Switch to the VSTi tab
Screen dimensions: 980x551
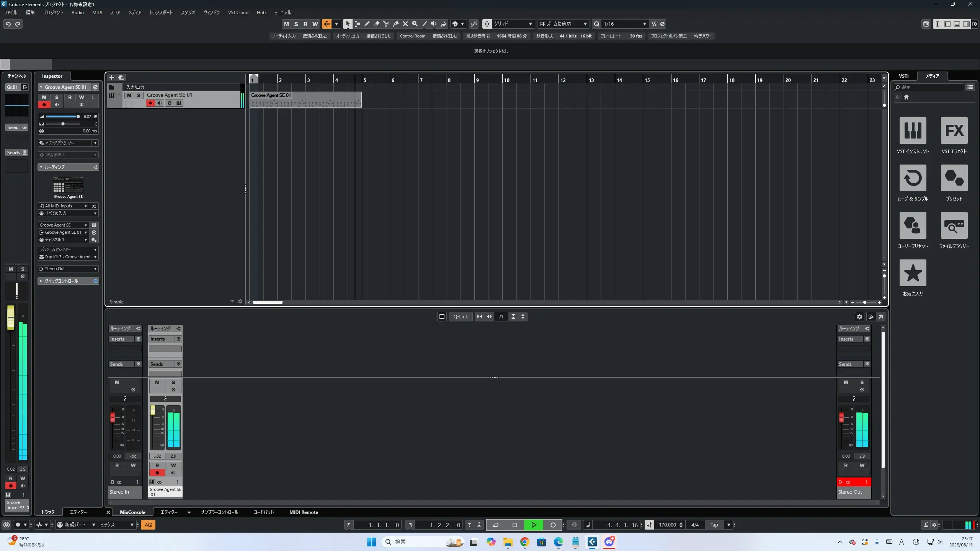point(903,76)
